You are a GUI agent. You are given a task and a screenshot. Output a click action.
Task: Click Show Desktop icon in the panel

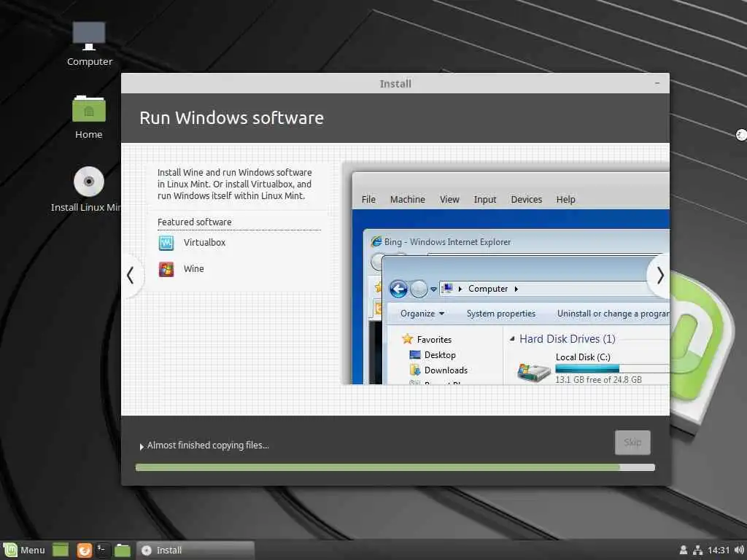point(61,550)
